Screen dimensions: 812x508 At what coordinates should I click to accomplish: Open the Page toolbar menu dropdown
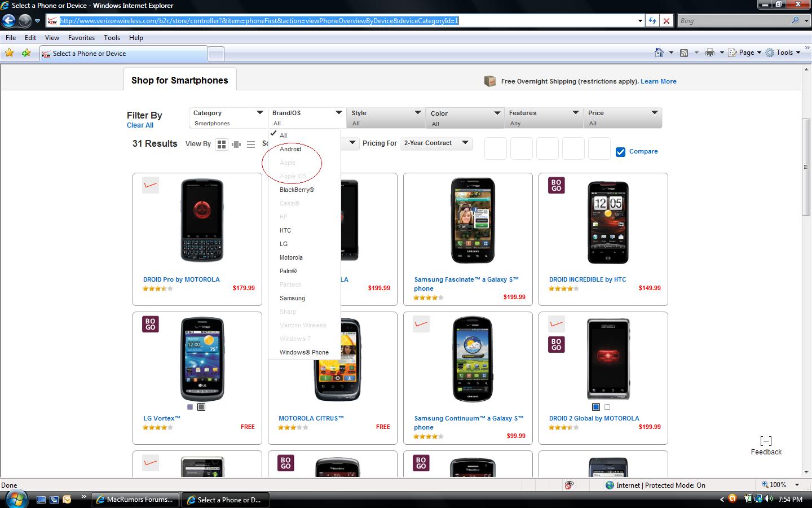[744, 52]
